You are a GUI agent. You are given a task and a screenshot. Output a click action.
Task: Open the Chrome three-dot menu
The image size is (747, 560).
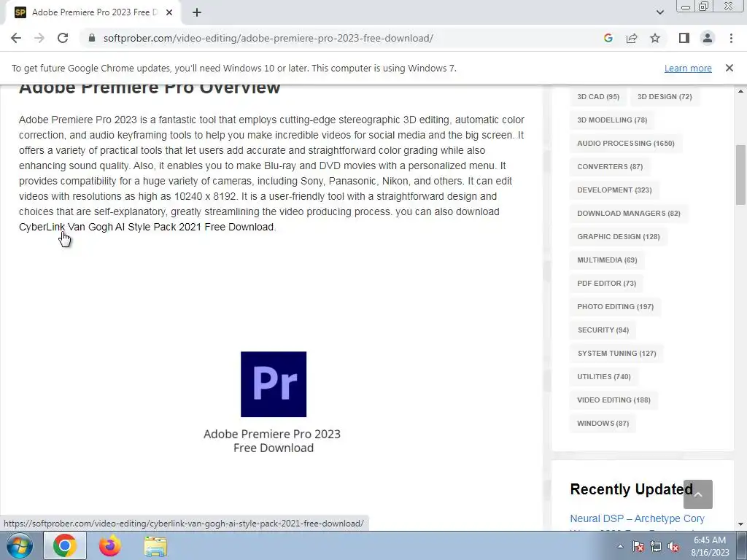pyautogui.click(x=731, y=38)
